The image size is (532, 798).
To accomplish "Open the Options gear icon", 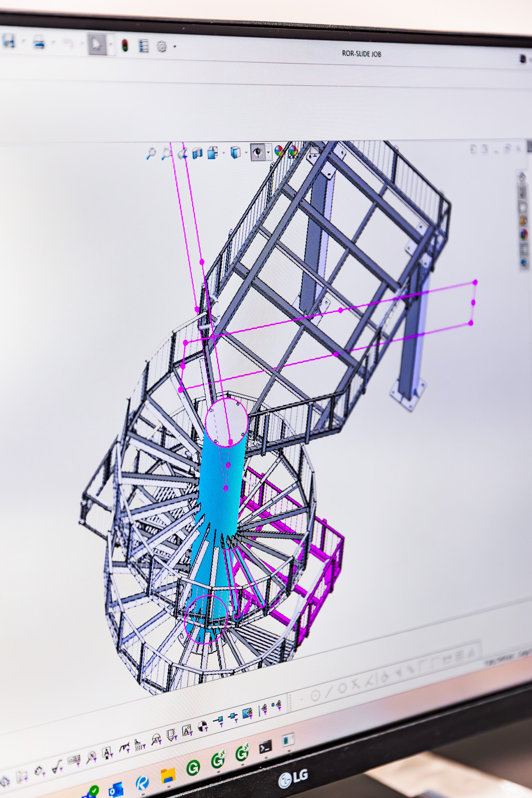I will click(x=162, y=47).
